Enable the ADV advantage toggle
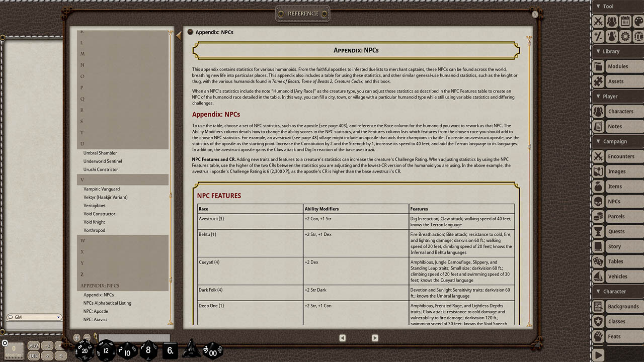Viewport: 644px width, 362px height. (x=34, y=346)
